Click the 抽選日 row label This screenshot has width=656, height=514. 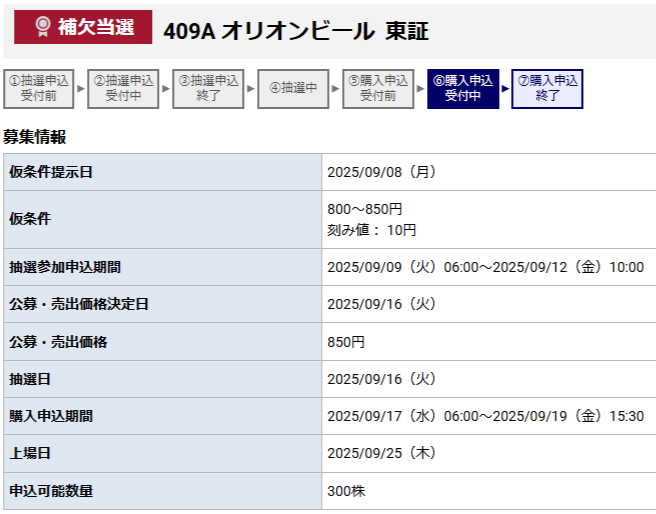[x=30, y=379]
